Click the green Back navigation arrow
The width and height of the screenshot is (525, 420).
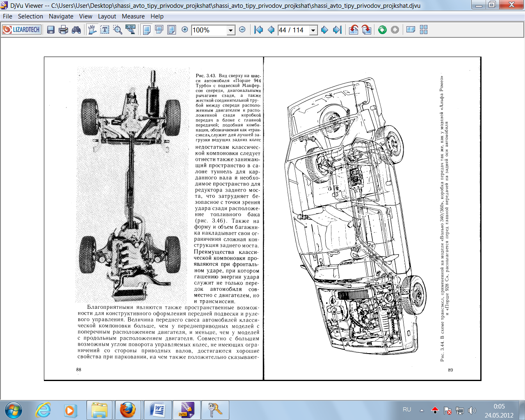point(382,30)
